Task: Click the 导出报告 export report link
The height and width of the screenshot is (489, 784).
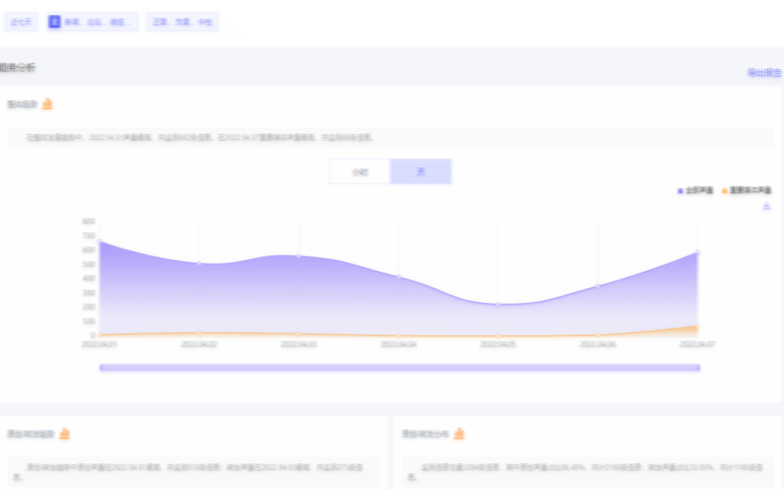Action: pos(764,73)
